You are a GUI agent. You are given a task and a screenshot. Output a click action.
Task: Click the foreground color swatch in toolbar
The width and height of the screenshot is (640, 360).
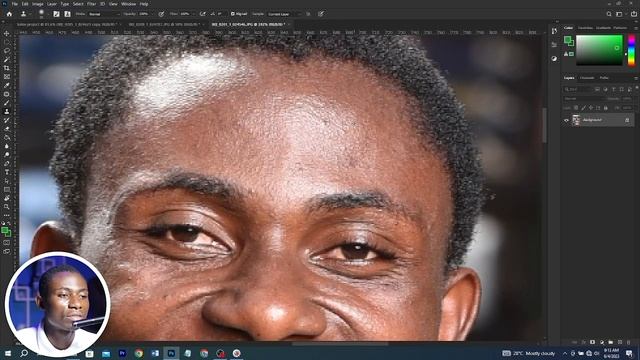5,231
